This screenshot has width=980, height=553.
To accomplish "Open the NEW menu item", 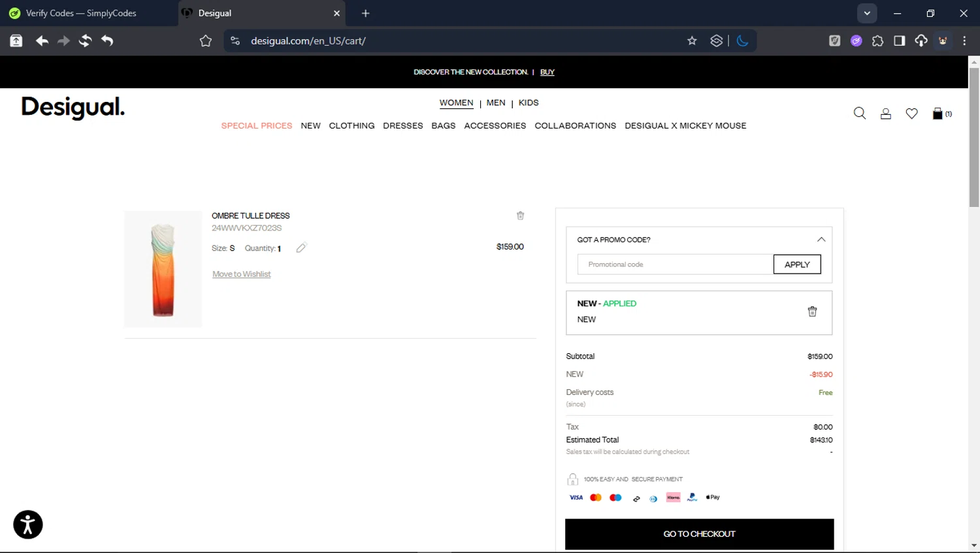I will coord(311,125).
